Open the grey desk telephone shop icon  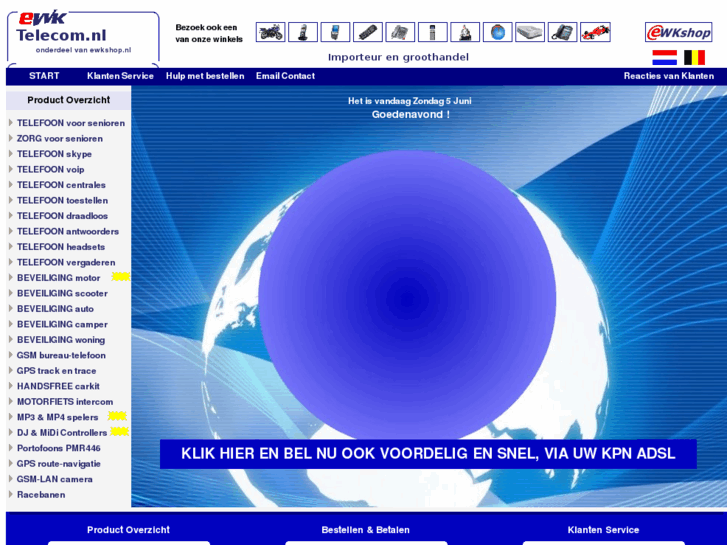click(x=400, y=32)
